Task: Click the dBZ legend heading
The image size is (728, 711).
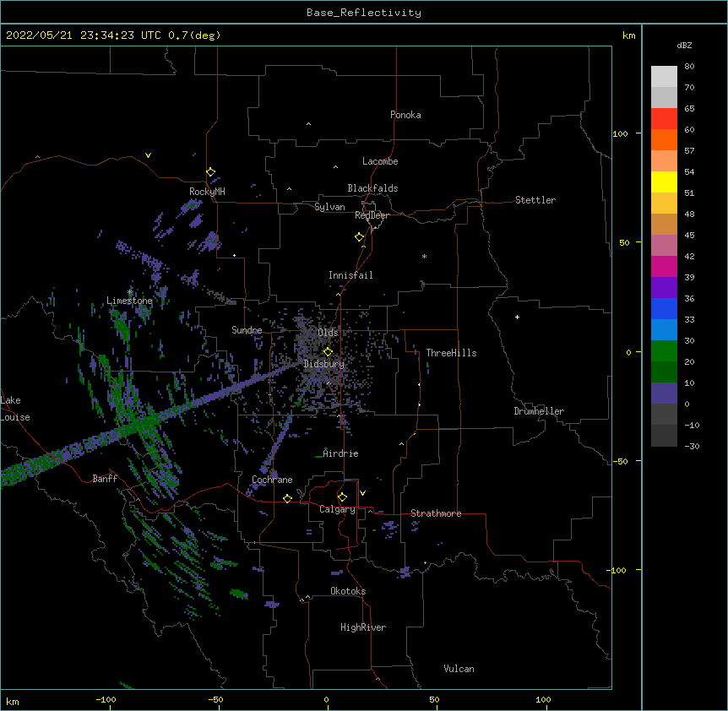Action: [x=684, y=45]
